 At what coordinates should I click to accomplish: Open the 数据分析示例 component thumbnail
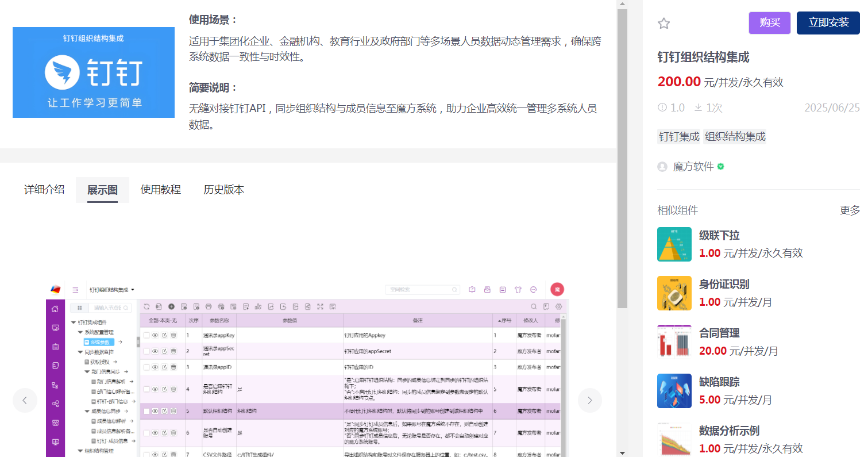(x=674, y=440)
